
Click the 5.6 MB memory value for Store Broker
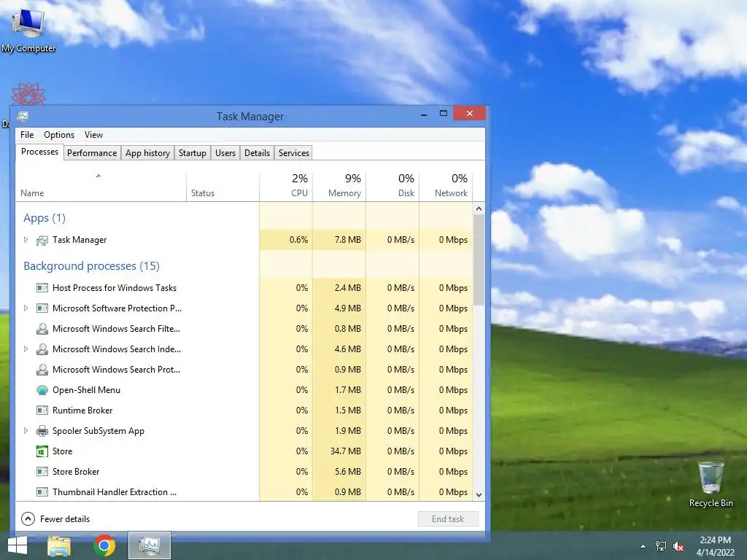coord(348,472)
